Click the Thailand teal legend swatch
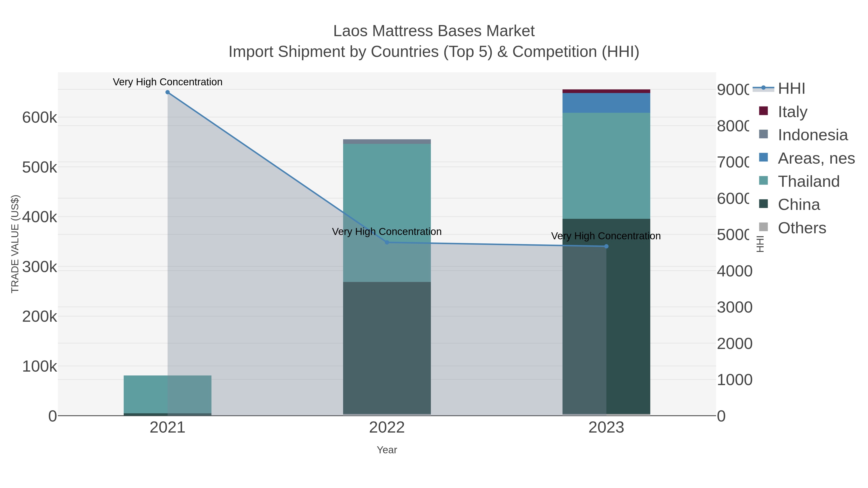868x488 pixels. click(x=764, y=180)
